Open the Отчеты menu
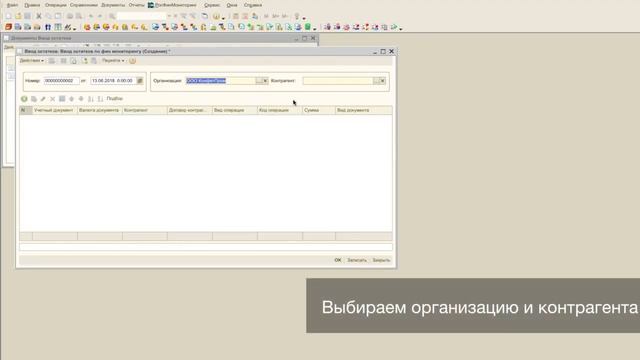640x360 pixels. [x=137, y=5]
